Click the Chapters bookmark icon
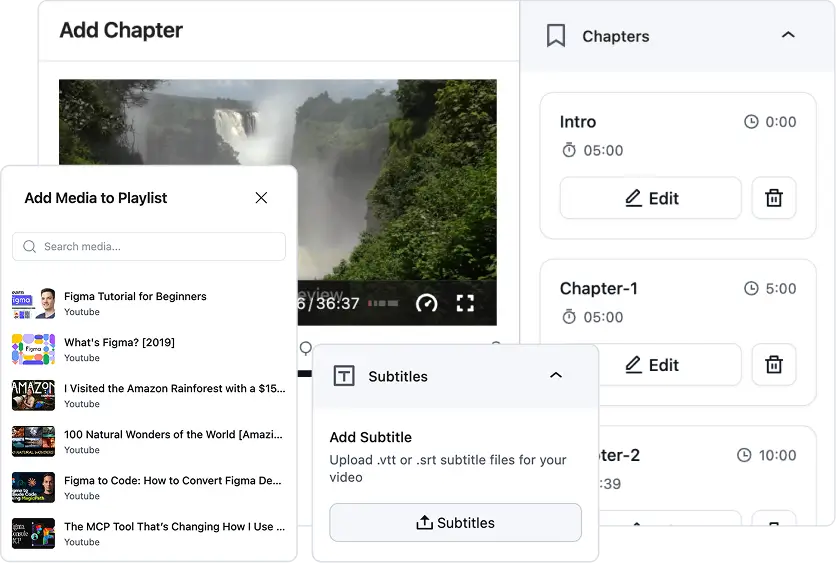Image resolution: width=836 pixels, height=563 pixels. (556, 36)
